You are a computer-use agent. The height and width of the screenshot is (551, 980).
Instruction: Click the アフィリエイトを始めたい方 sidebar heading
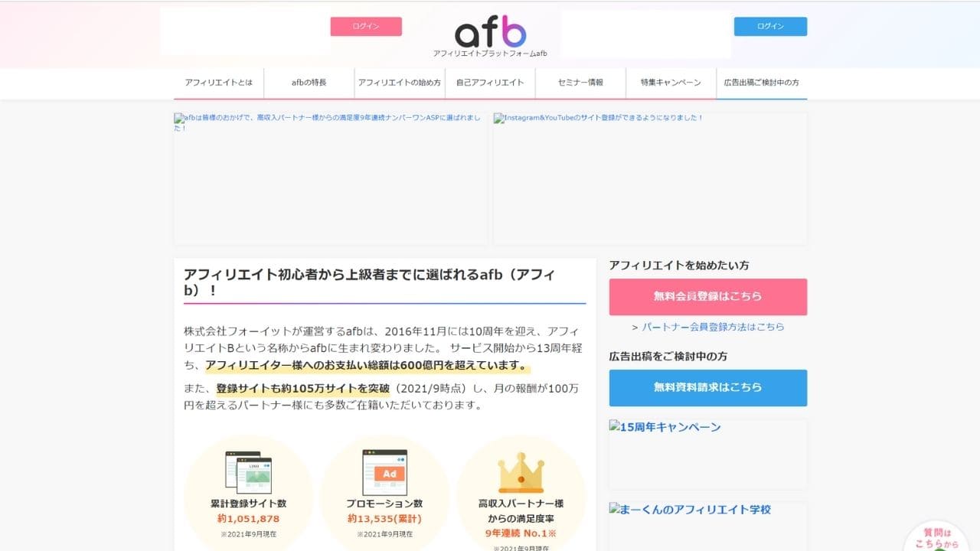(x=679, y=266)
